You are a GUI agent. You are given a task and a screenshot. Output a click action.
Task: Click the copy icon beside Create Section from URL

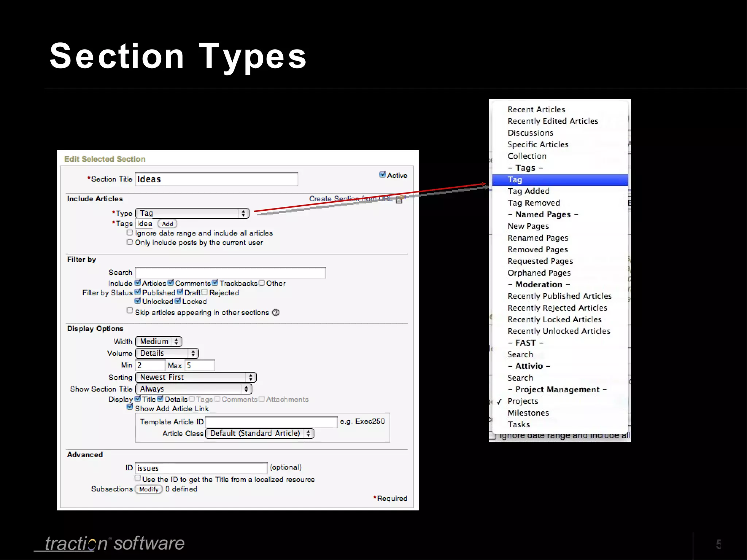pos(400,199)
